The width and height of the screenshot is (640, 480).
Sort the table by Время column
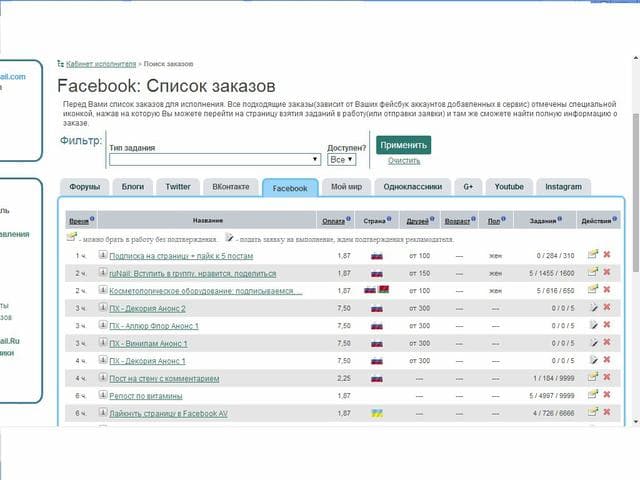(x=79, y=221)
